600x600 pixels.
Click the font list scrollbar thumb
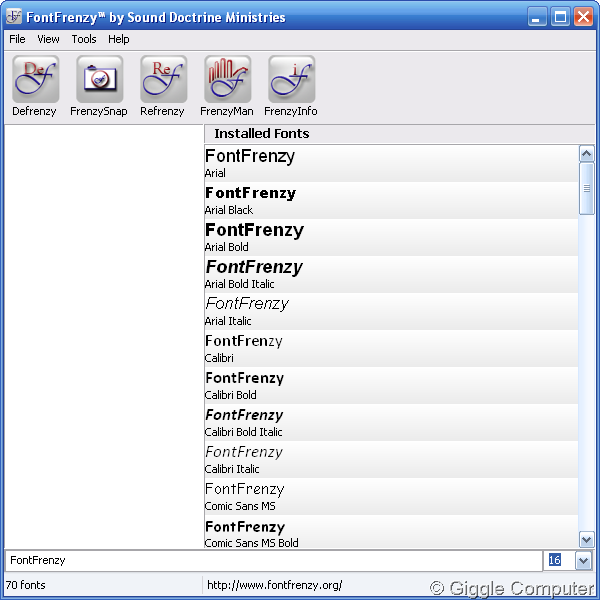[586, 189]
